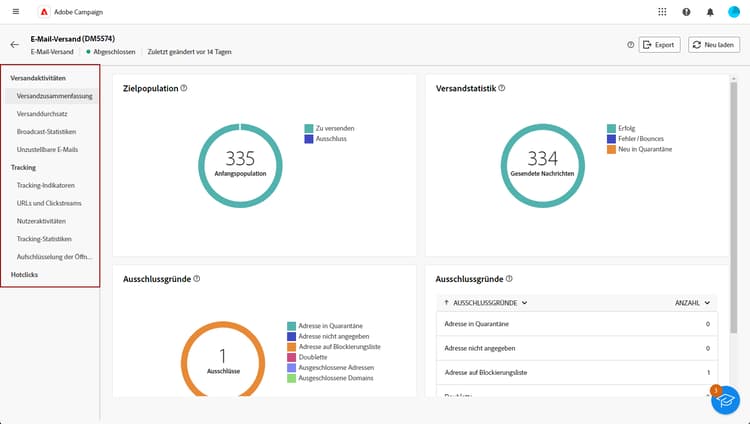Viewport: 750px width, 424px height.
Task: Open the notifications bell
Action: click(710, 12)
